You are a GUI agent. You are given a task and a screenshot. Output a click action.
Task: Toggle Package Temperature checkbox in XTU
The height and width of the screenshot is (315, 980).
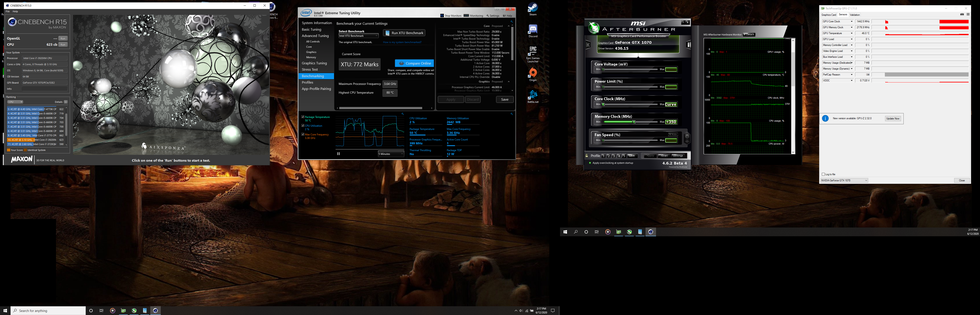point(303,117)
